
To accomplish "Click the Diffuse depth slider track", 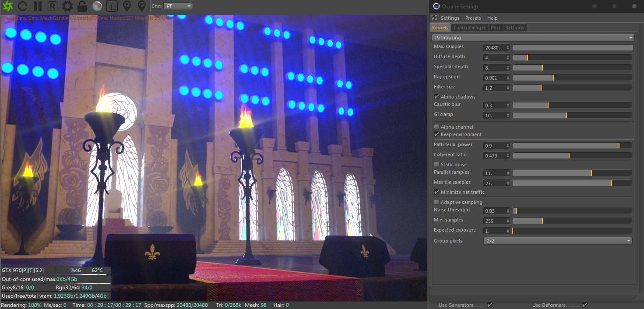I will coord(572,57).
